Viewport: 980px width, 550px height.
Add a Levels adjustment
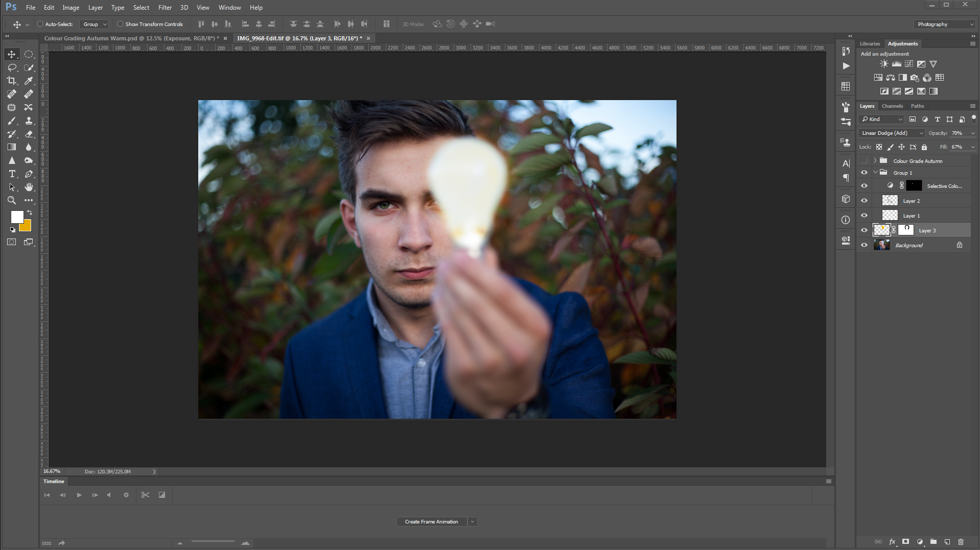pos(896,64)
